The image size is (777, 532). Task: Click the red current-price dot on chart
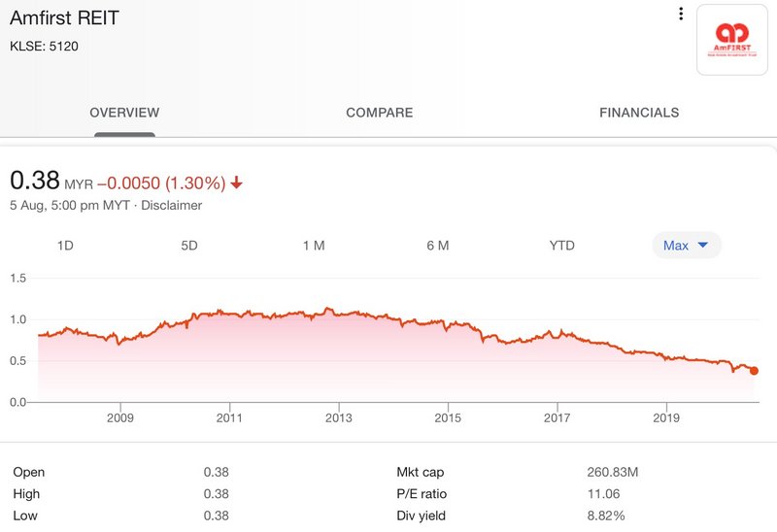pyautogui.click(x=754, y=371)
